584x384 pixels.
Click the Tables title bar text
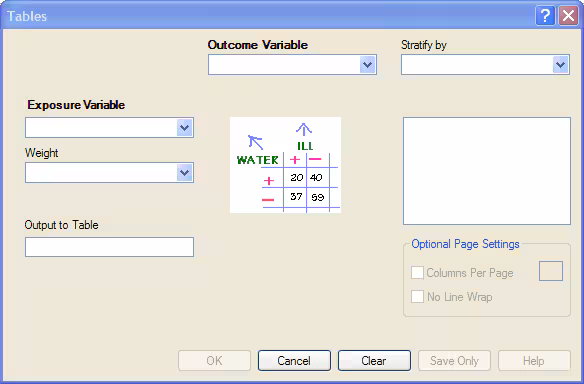pos(27,16)
